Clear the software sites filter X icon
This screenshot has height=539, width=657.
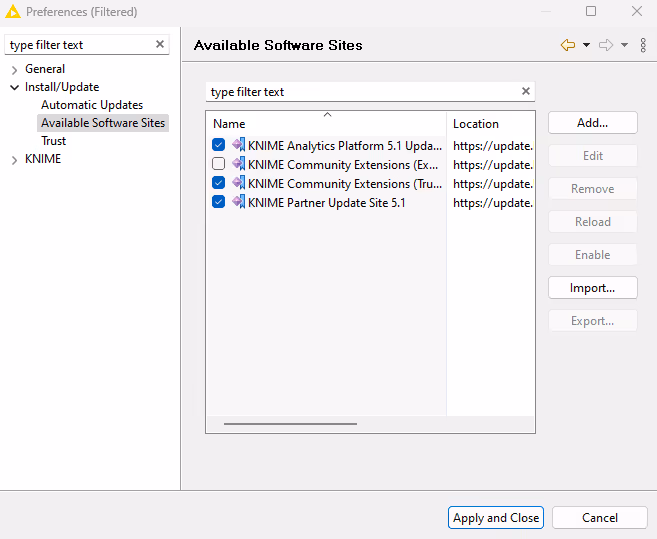526,91
